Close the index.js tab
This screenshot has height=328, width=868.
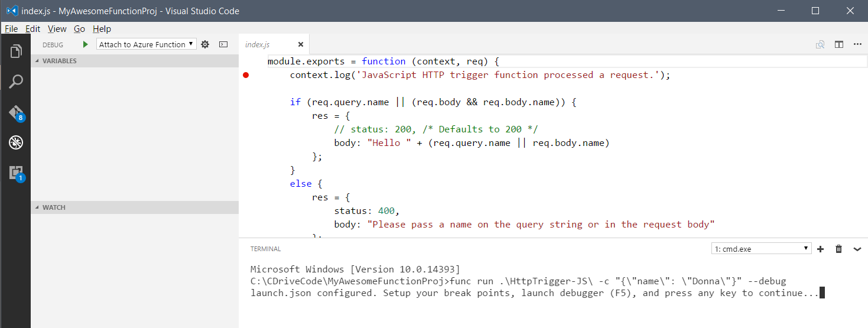tap(300, 44)
